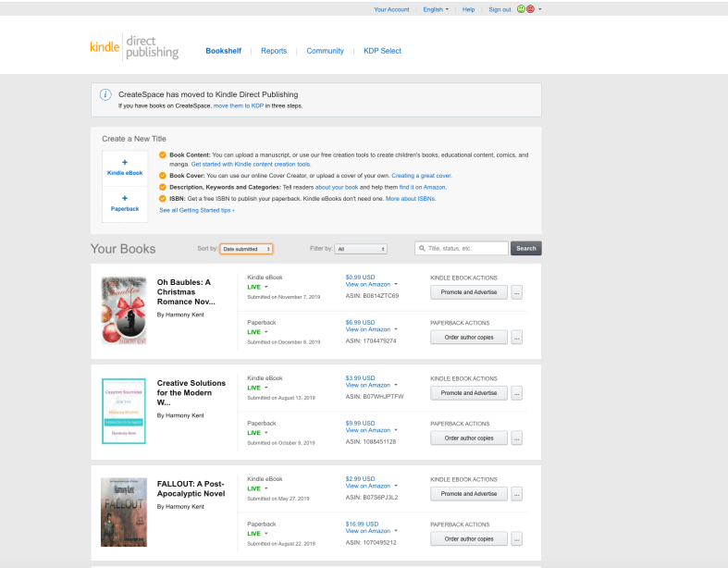Click the plus Kindle eBook create button
Image resolution: width=728 pixels, height=568 pixels.
coord(125,167)
